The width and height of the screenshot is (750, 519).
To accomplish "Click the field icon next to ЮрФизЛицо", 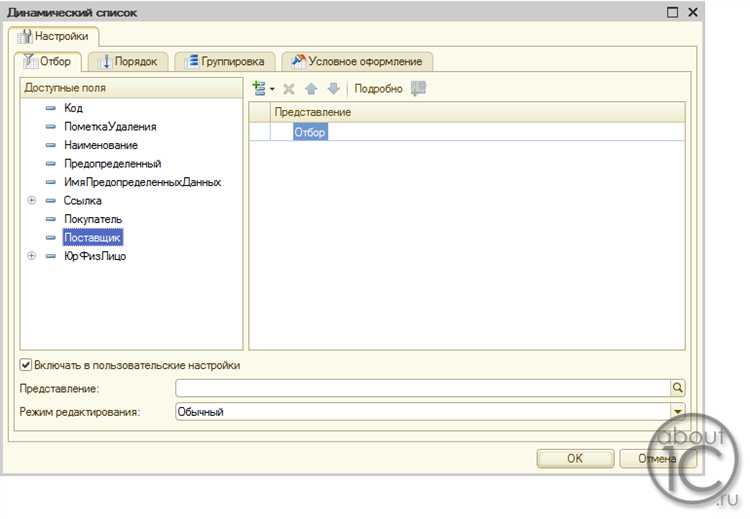I will click(51, 256).
